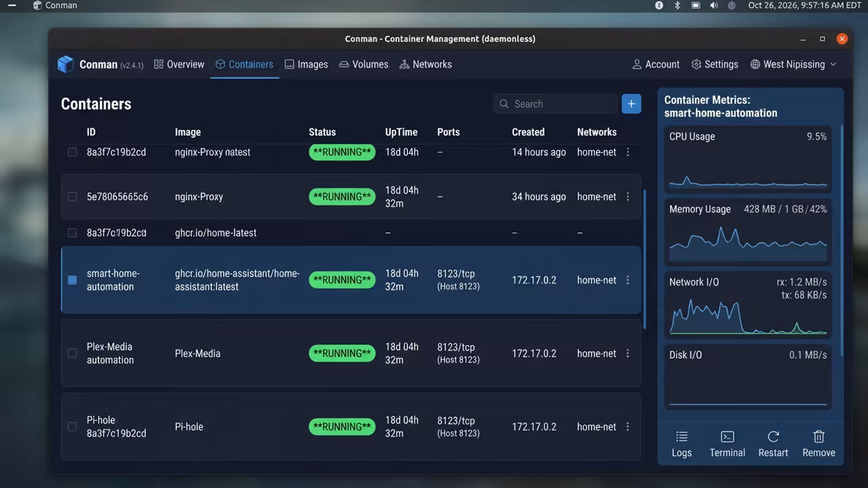Open the Bluetooth indicator in the top bar
Image resolution: width=868 pixels, height=488 pixels.
tap(677, 5)
